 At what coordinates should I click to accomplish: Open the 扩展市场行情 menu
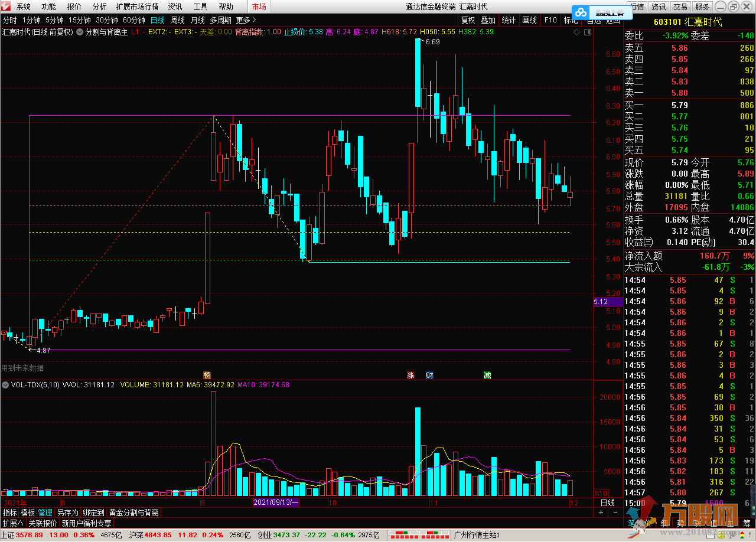click(x=137, y=7)
